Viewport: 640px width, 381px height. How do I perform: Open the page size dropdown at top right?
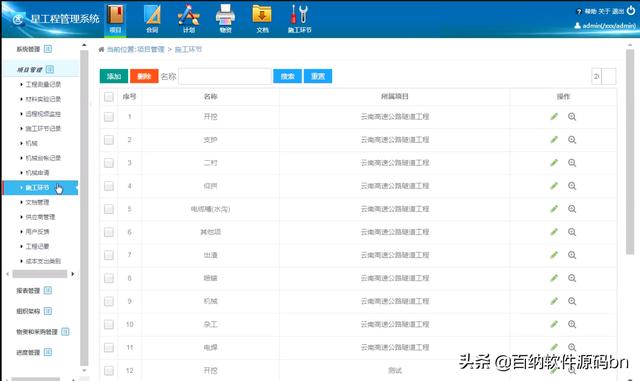603,76
